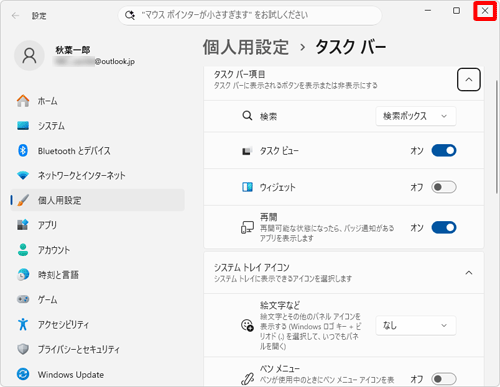
Task: Open the ホーム settings page
Action: (x=98, y=101)
